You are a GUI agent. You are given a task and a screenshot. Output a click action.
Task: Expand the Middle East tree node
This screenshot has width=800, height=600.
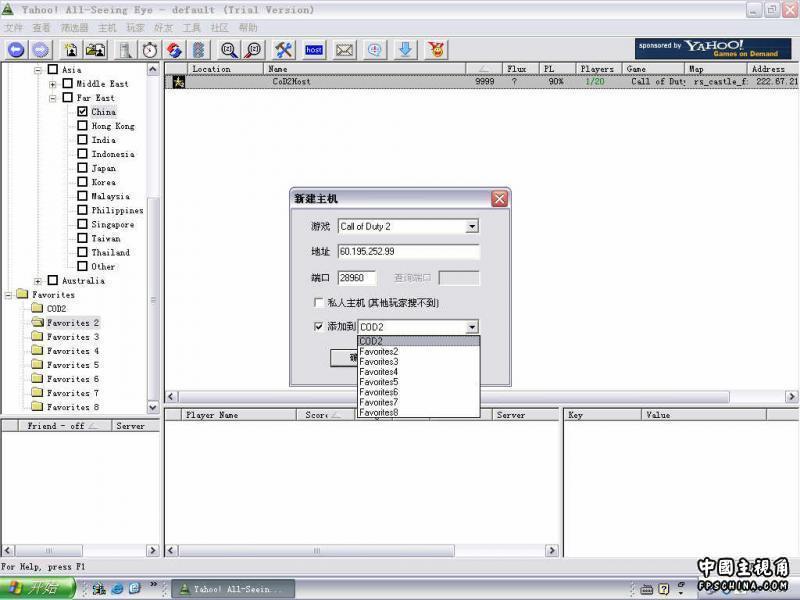53,84
